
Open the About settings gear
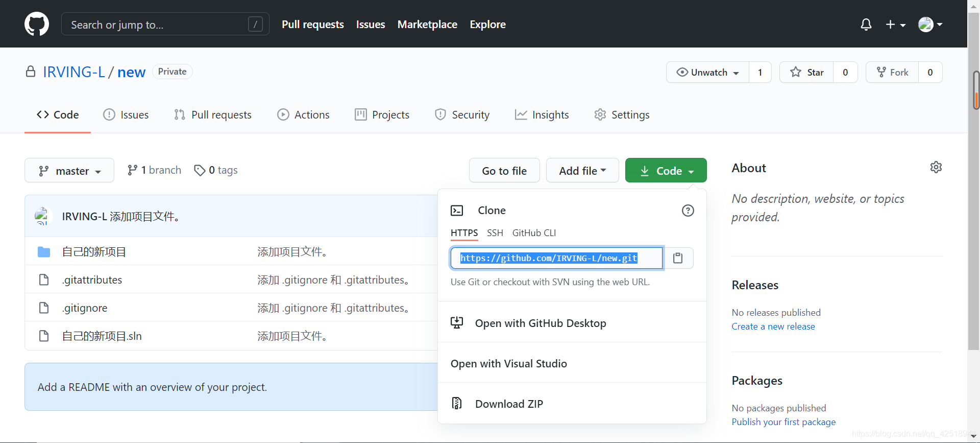936,167
